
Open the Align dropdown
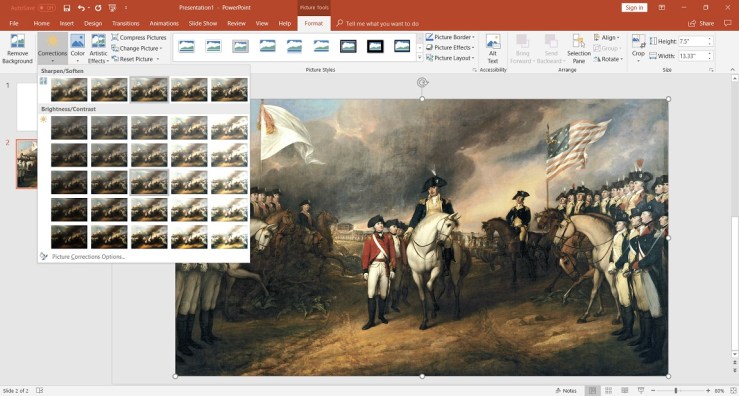(607, 37)
